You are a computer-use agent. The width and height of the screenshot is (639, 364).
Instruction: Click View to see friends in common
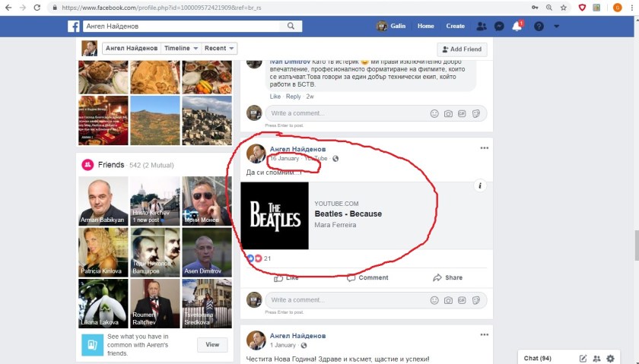(x=212, y=345)
